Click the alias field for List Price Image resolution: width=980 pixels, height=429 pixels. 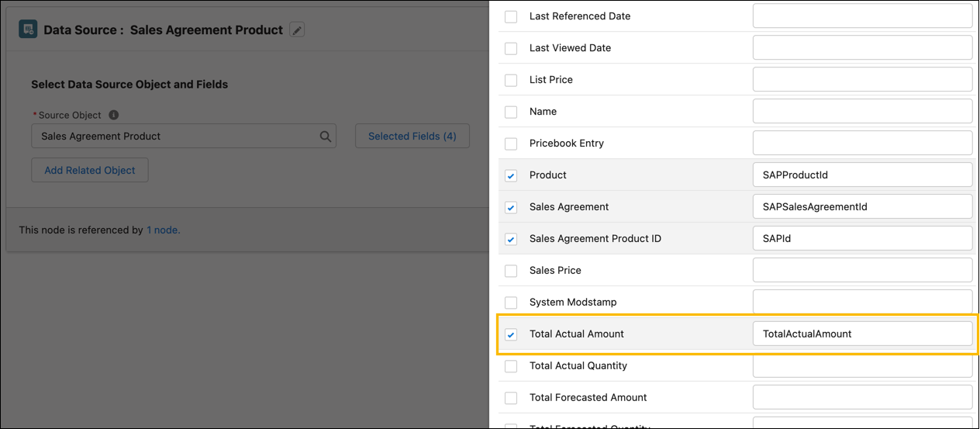tap(862, 80)
